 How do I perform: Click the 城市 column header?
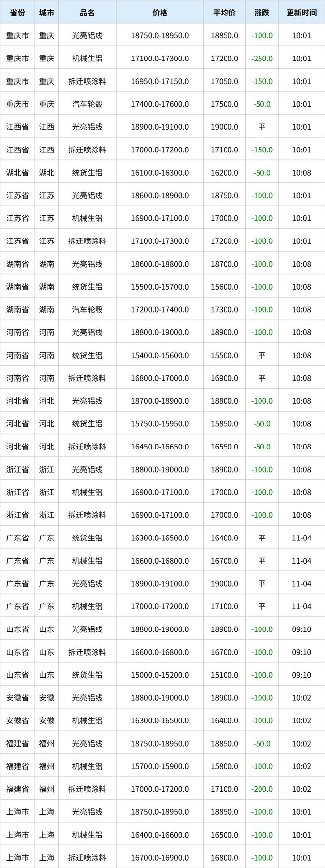(47, 13)
